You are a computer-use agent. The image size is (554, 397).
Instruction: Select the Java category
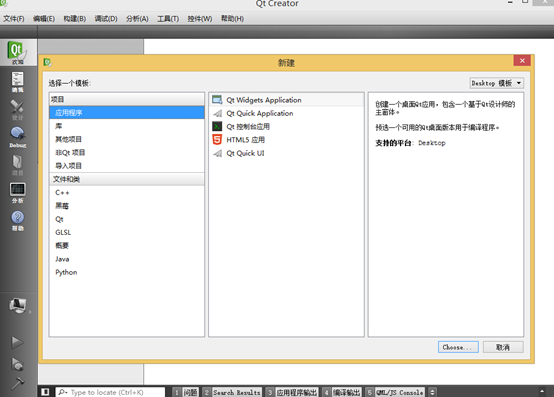click(x=127, y=259)
